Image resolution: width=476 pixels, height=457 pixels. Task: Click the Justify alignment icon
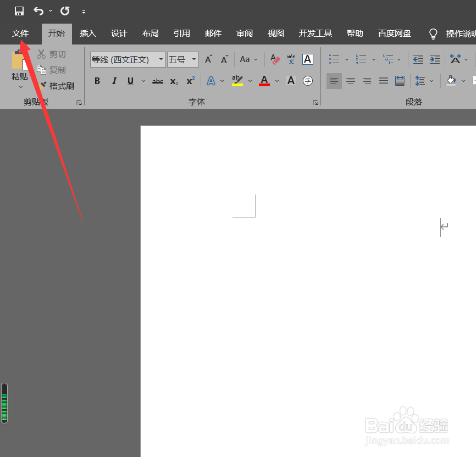pos(384,81)
